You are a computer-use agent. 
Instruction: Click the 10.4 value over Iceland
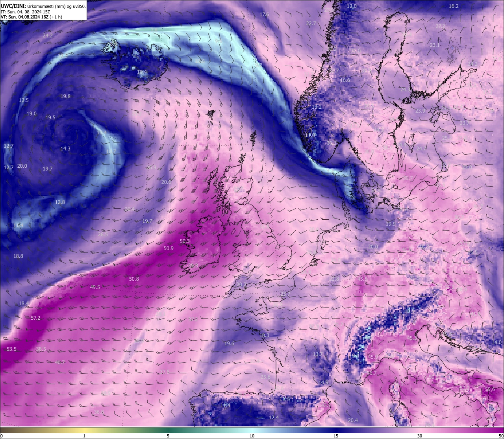click(142, 72)
